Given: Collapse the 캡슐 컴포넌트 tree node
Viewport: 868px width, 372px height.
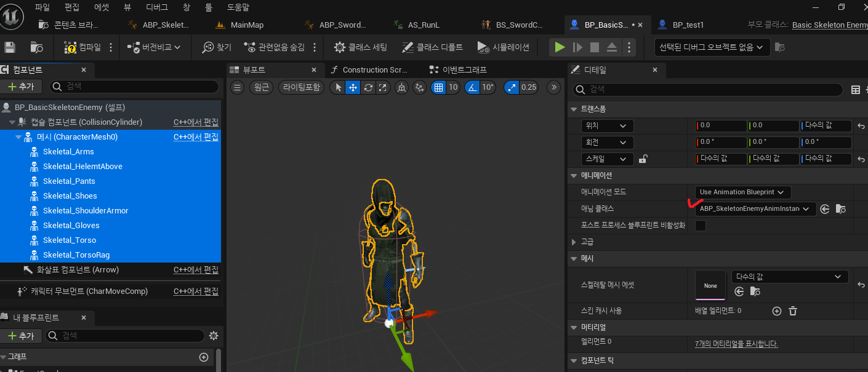Looking at the screenshot, I should coord(12,122).
